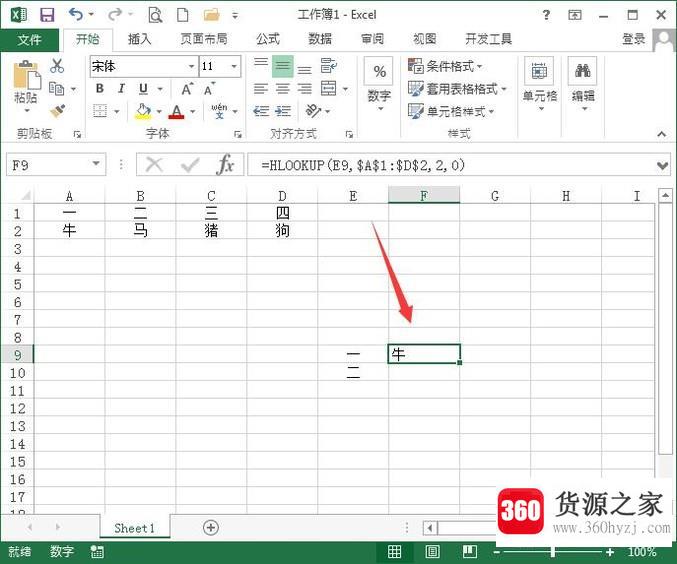
Task: Click the 登录 sign-in link
Action: click(633, 39)
